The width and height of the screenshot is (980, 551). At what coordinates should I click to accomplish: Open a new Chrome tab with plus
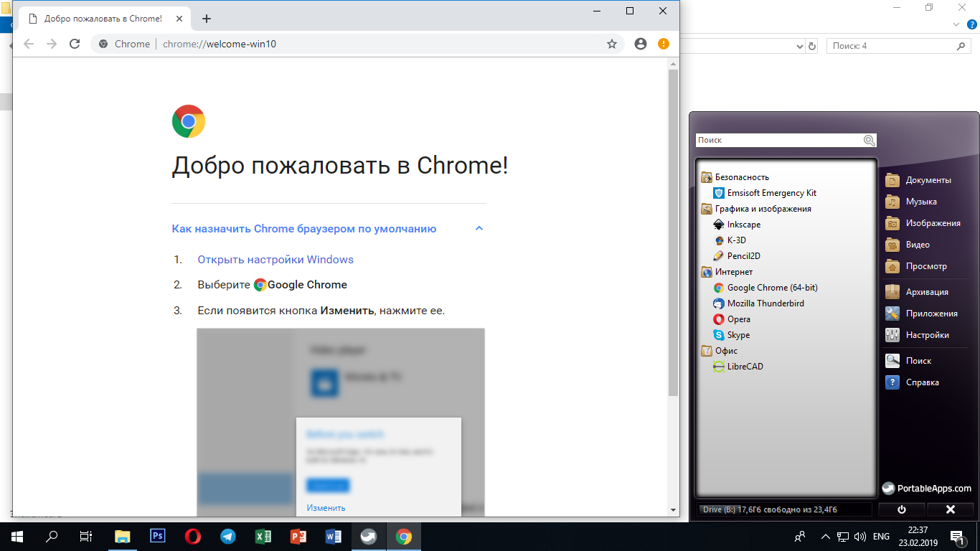[x=207, y=19]
